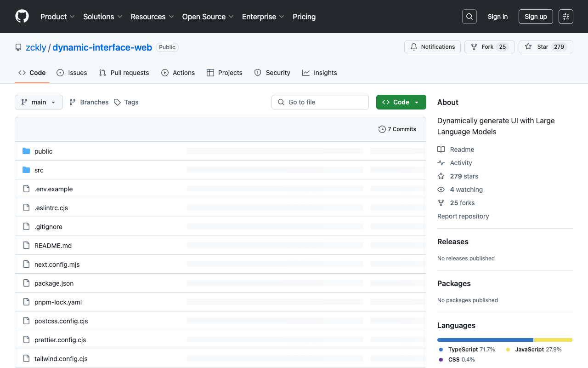Open the package.json file name
Image resolution: width=588 pixels, height=368 pixels.
coord(54,283)
